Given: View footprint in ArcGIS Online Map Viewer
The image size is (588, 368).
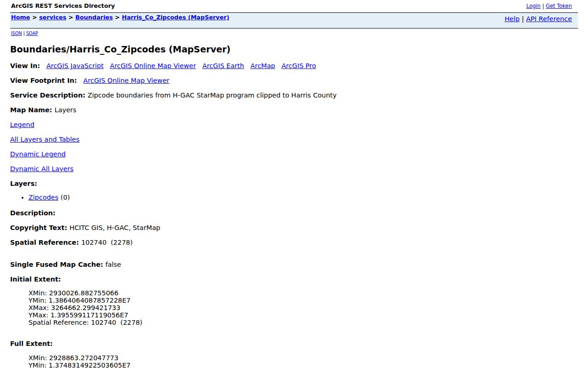Looking at the screenshot, I should 126,80.
